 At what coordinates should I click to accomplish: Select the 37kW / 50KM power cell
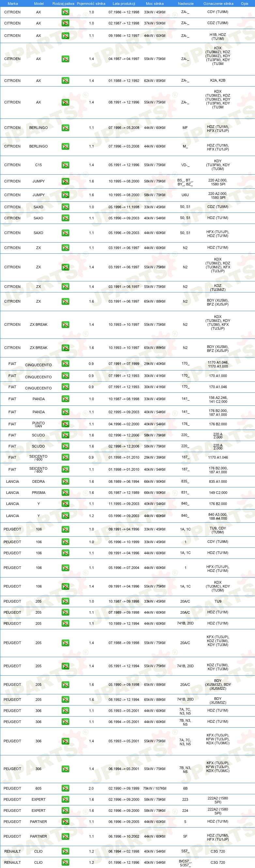pos(155,23)
